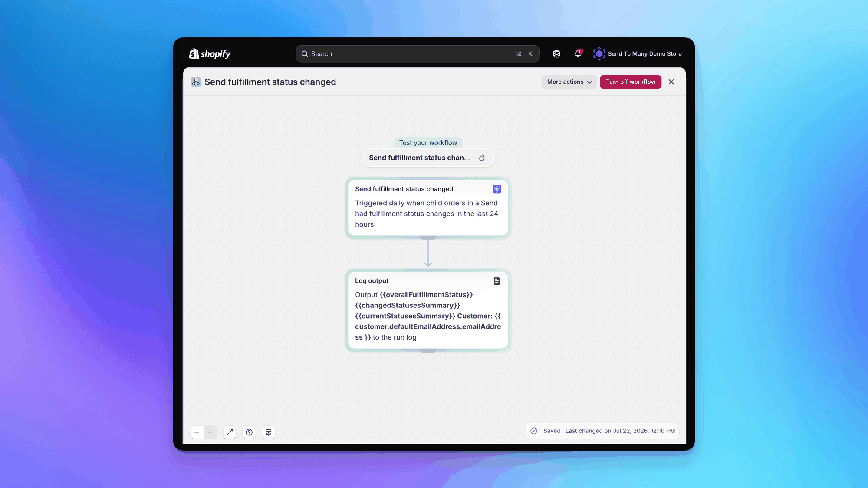This screenshot has width=868, height=488.
Task: Open Send To Many Demo Store menu
Action: click(x=637, y=54)
